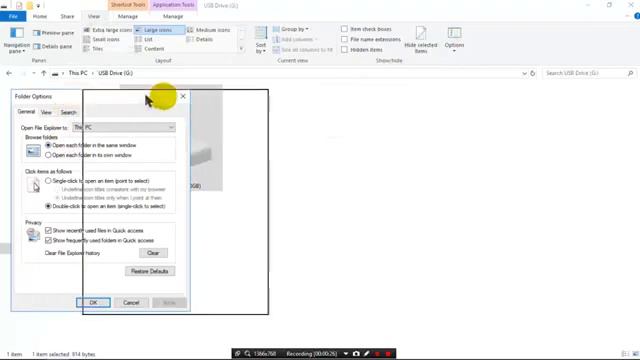Switch to General tab in Folder Options

26,112
